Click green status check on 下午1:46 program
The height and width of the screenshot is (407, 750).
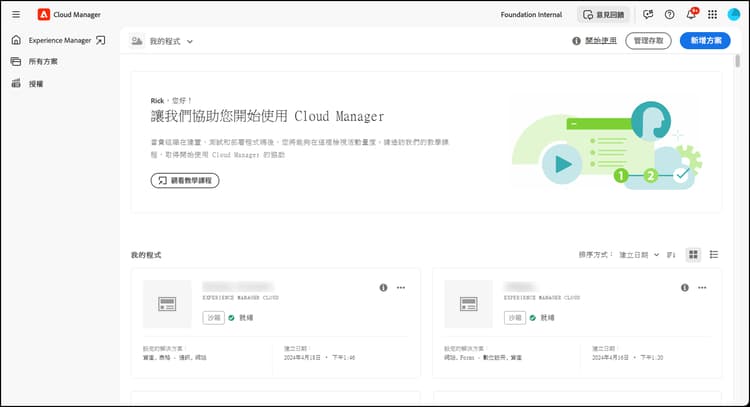[232, 318]
